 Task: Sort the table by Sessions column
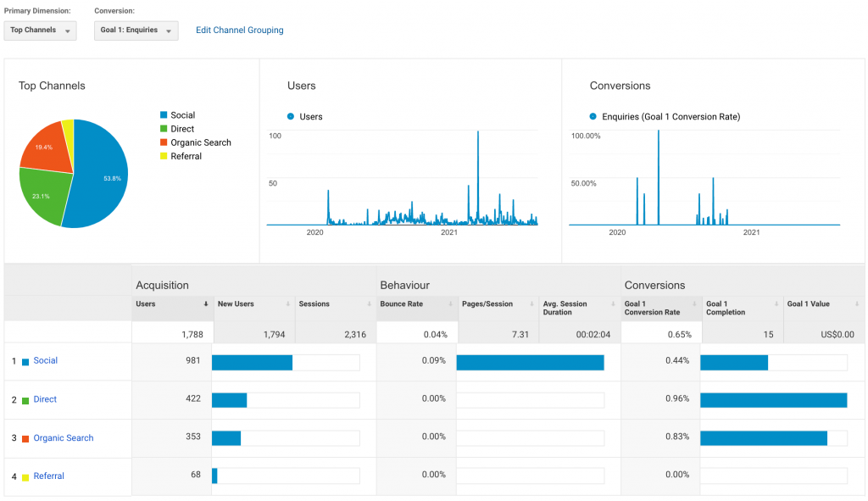click(x=314, y=304)
